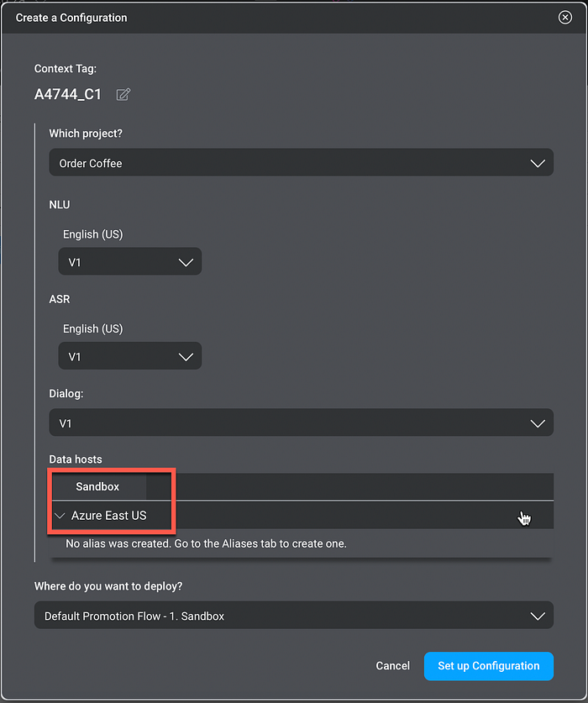588x703 pixels.
Task: Click the No alias was created message
Action: 206,543
